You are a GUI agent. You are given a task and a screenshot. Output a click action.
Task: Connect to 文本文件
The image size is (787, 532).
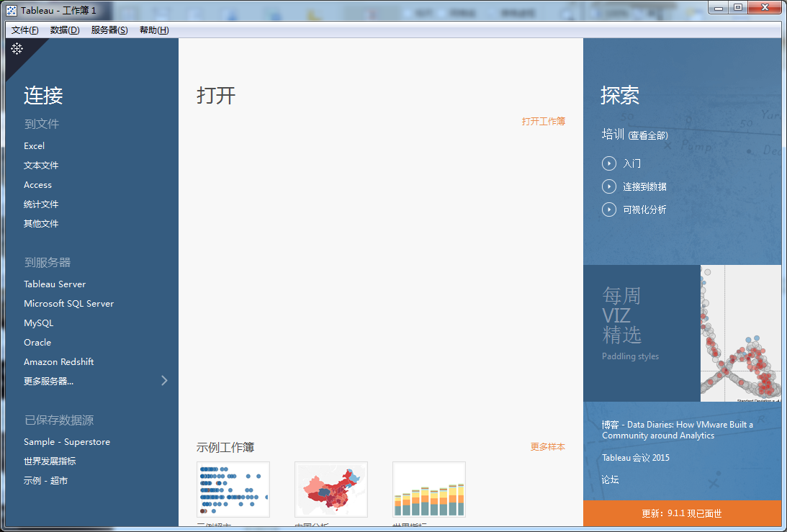pos(41,165)
